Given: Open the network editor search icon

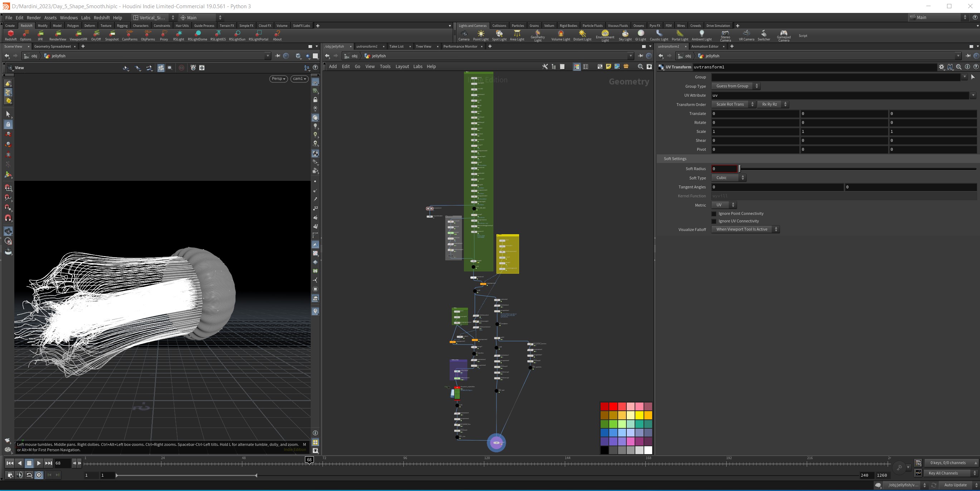Looking at the screenshot, I should [x=640, y=67].
